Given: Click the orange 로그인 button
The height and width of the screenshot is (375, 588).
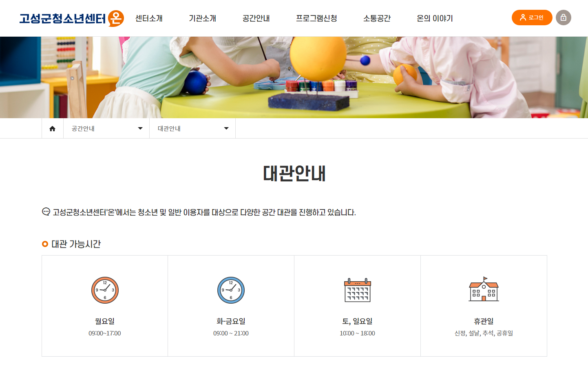Looking at the screenshot, I should tap(532, 18).
